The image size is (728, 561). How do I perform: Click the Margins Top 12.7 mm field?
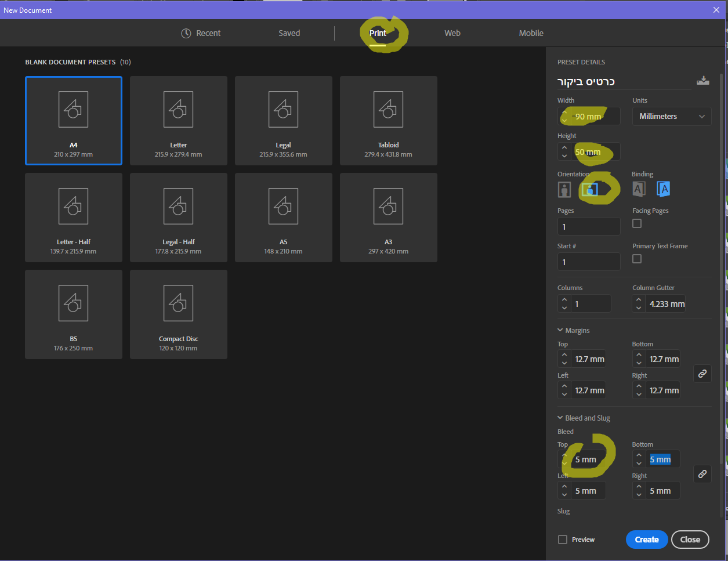[589, 359]
